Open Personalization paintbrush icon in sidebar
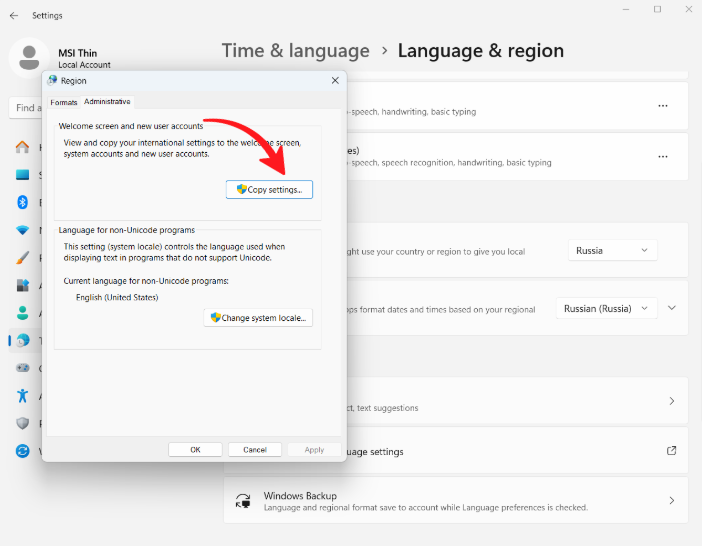This screenshot has height=546, width=702. click(22, 258)
